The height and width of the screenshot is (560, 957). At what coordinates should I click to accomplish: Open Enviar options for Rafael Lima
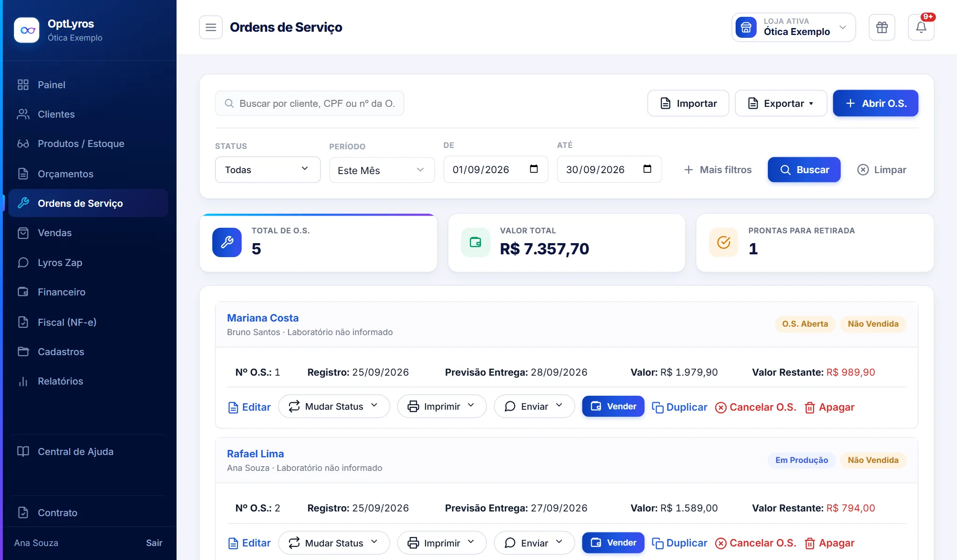[x=534, y=543]
